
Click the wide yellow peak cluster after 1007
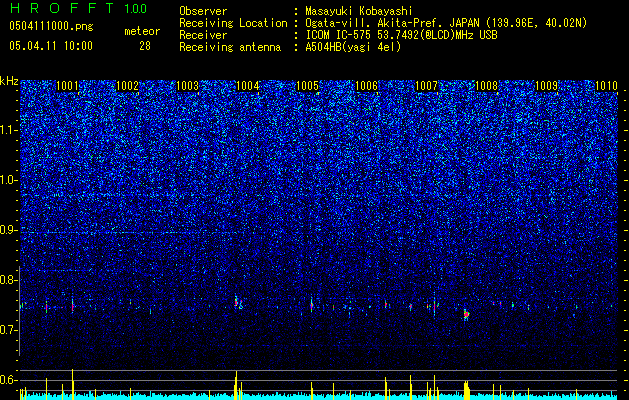467,390
